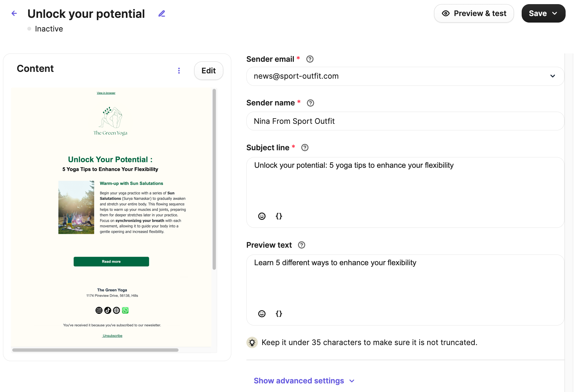The height and width of the screenshot is (392, 576).
Task: Click the pencil icon to rename campaign
Action: 162,14
